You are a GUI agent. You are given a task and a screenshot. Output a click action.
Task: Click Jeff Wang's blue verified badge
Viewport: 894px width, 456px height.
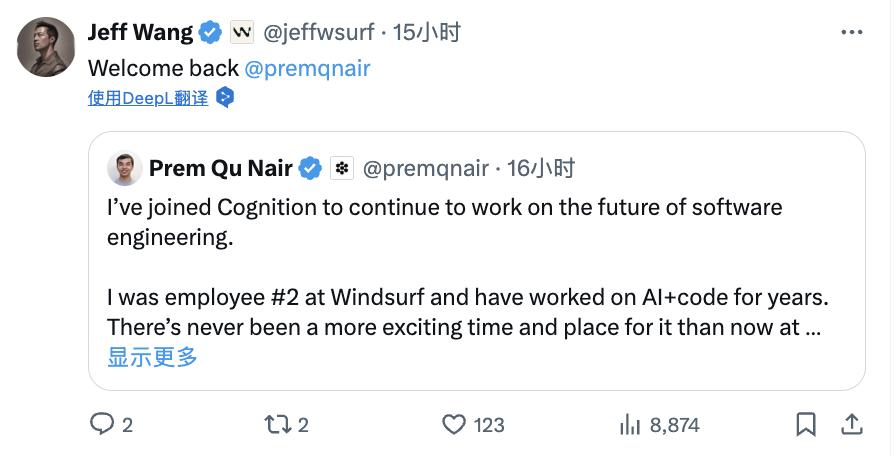pos(210,33)
